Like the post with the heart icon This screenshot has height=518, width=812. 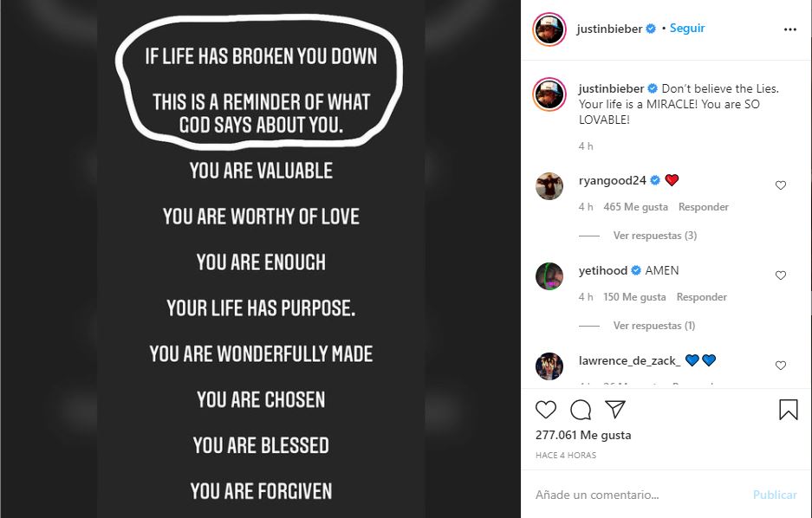[546, 410]
